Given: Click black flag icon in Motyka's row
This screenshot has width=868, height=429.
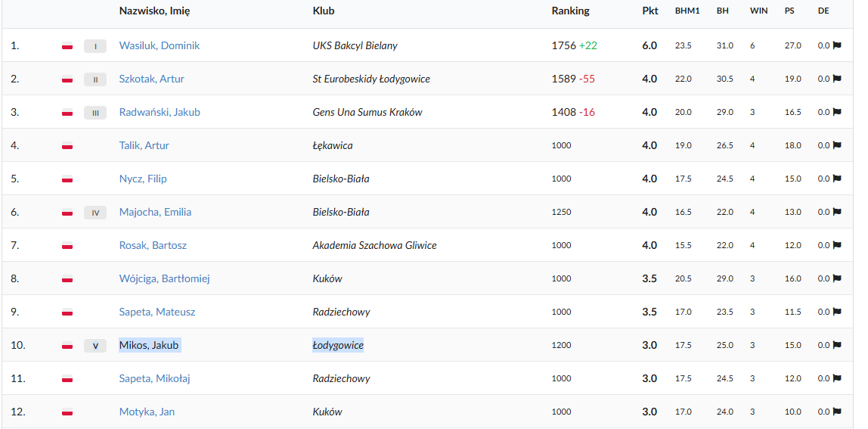Looking at the screenshot, I should (837, 412).
